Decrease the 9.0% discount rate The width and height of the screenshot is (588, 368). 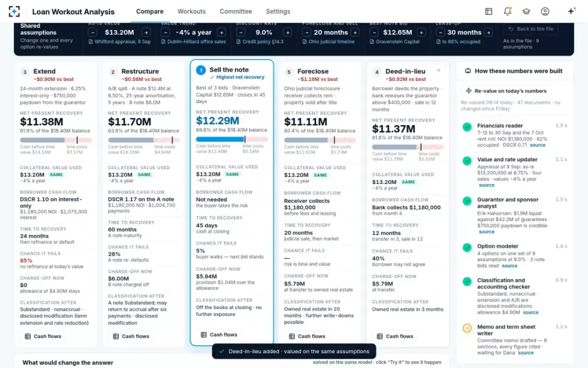(240, 32)
